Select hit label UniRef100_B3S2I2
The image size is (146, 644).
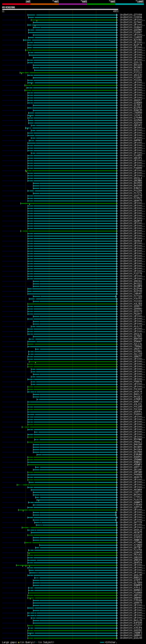pos(131,70)
